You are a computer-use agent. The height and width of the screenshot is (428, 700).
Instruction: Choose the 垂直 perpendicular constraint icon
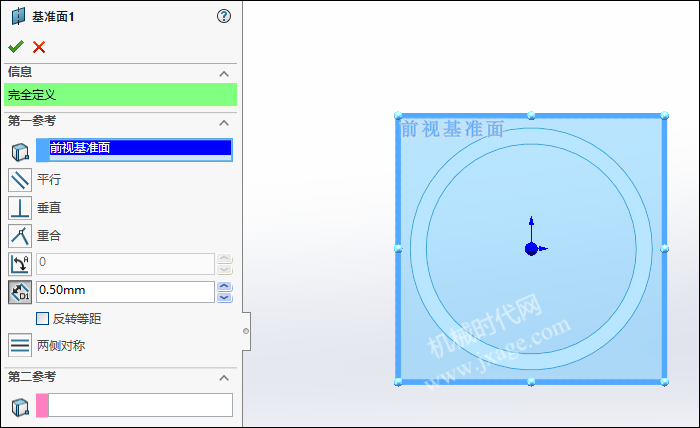coord(20,208)
